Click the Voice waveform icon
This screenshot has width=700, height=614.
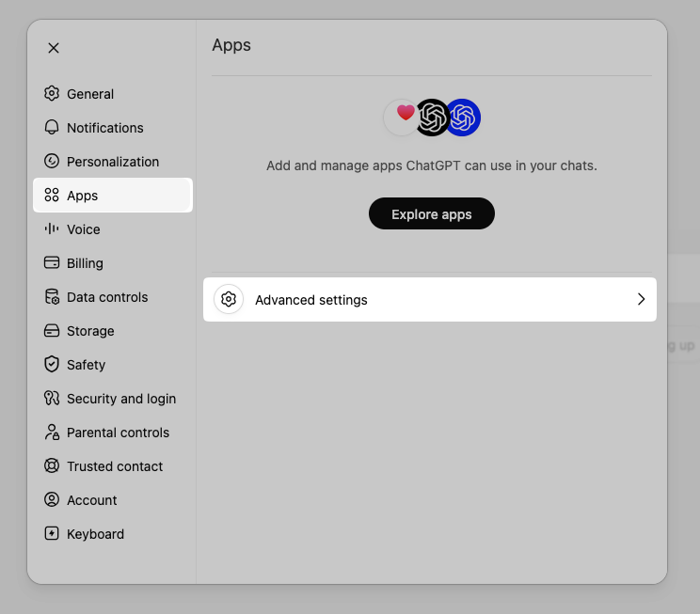[52, 228]
